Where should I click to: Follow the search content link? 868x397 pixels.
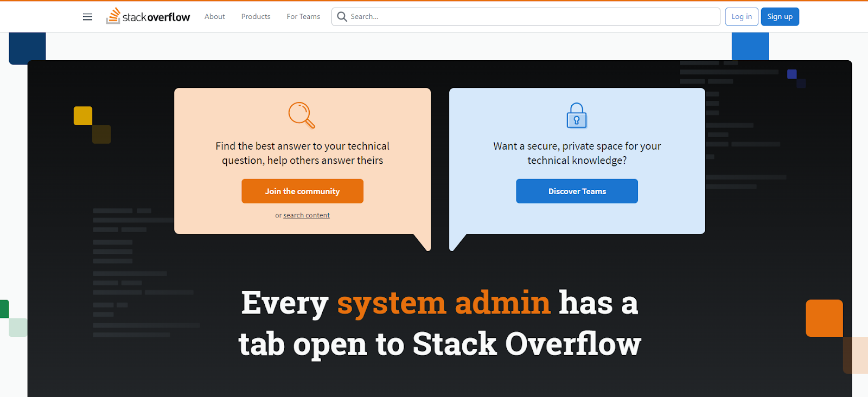(307, 215)
